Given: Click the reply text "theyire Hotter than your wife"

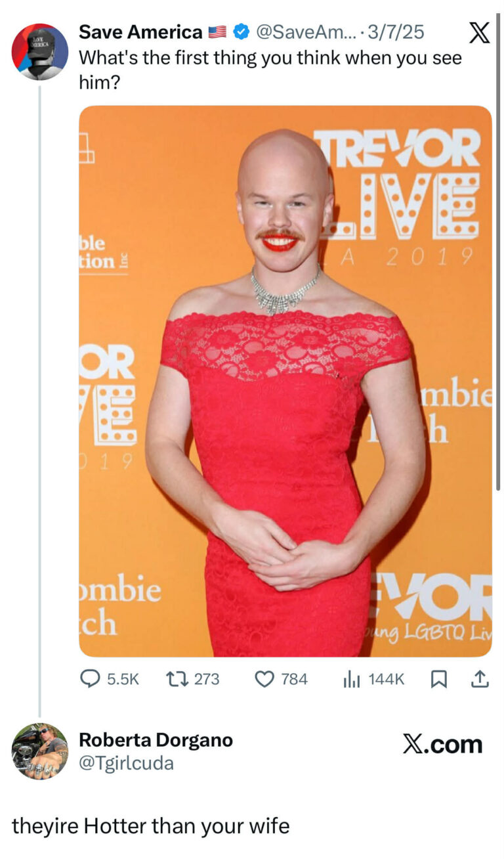Looking at the screenshot, I should 151,826.
